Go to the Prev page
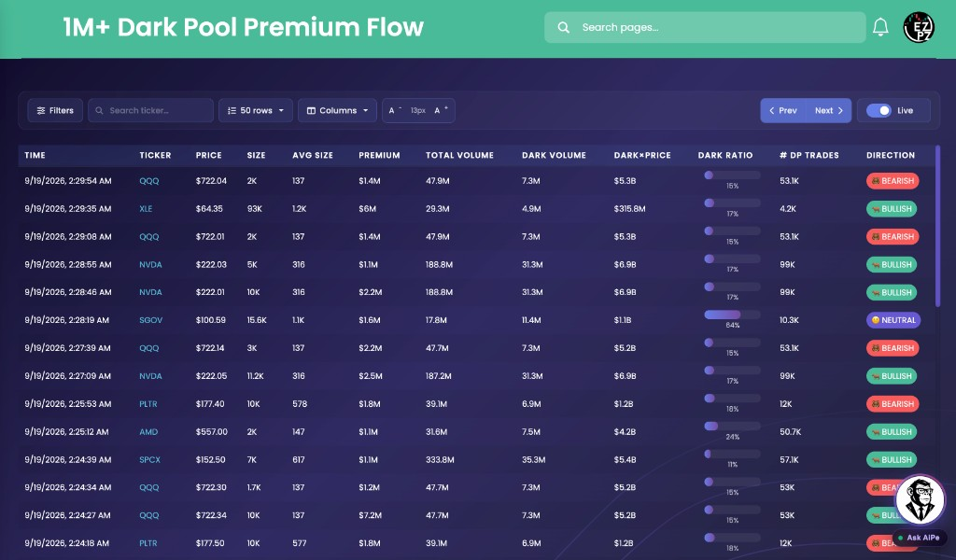Screen dimensions: 956x560 (783, 110)
